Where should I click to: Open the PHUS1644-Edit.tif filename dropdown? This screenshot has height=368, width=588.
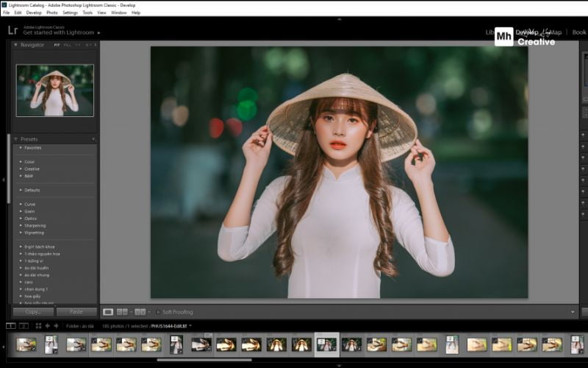190,326
